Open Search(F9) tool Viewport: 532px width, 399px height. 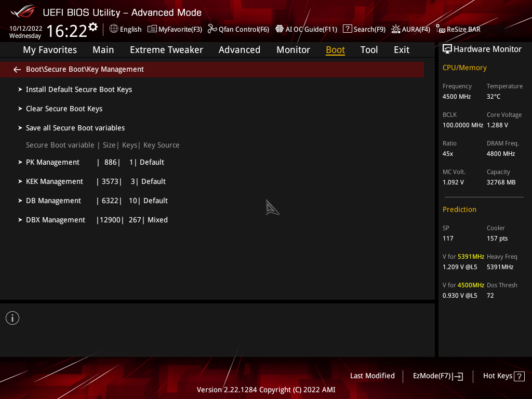coord(364,29)
